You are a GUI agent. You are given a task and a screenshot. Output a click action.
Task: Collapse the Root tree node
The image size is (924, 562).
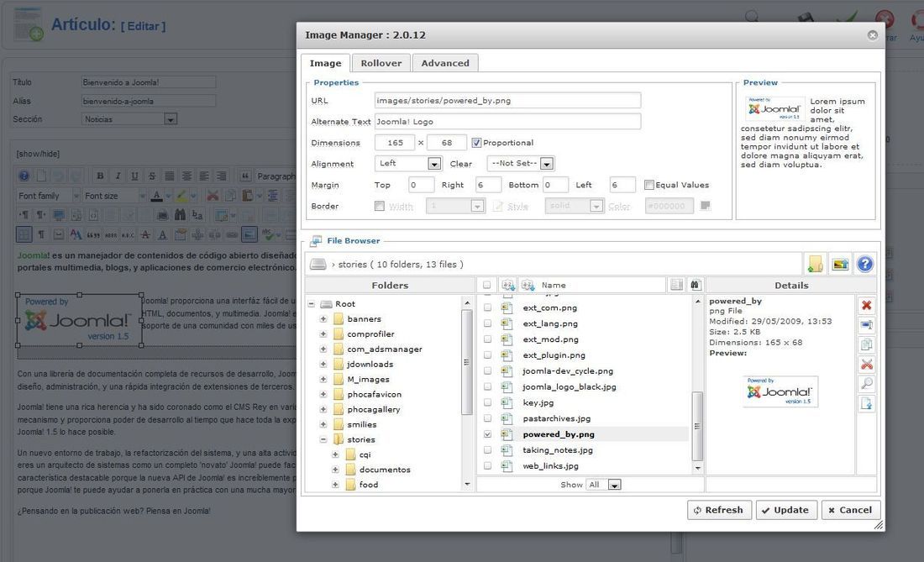pyautogui.click(x=311, y=304)
